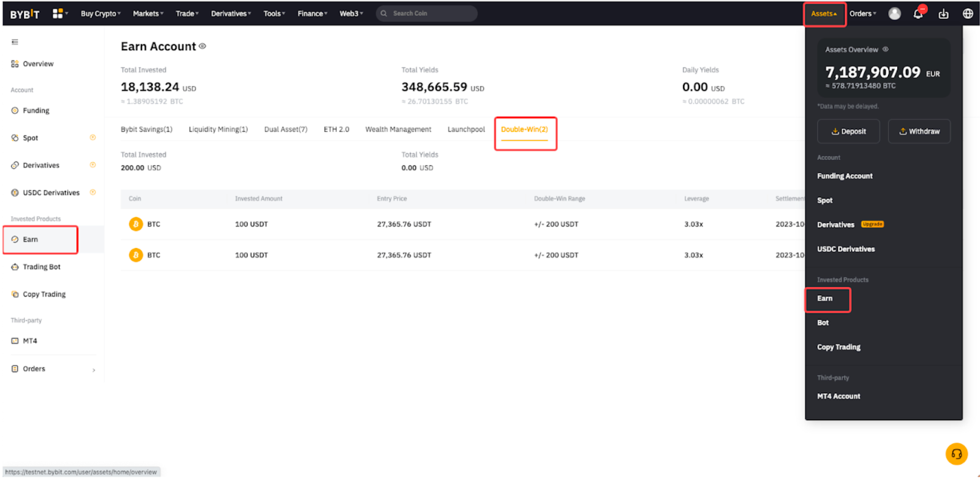
Task: Click the USDC Derivatives transfer icon
Action: (x=92, y=192)
